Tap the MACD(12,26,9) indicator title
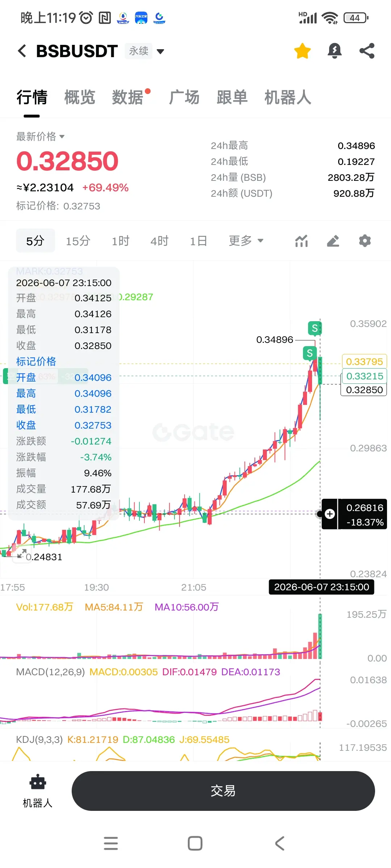 [50, 672]
